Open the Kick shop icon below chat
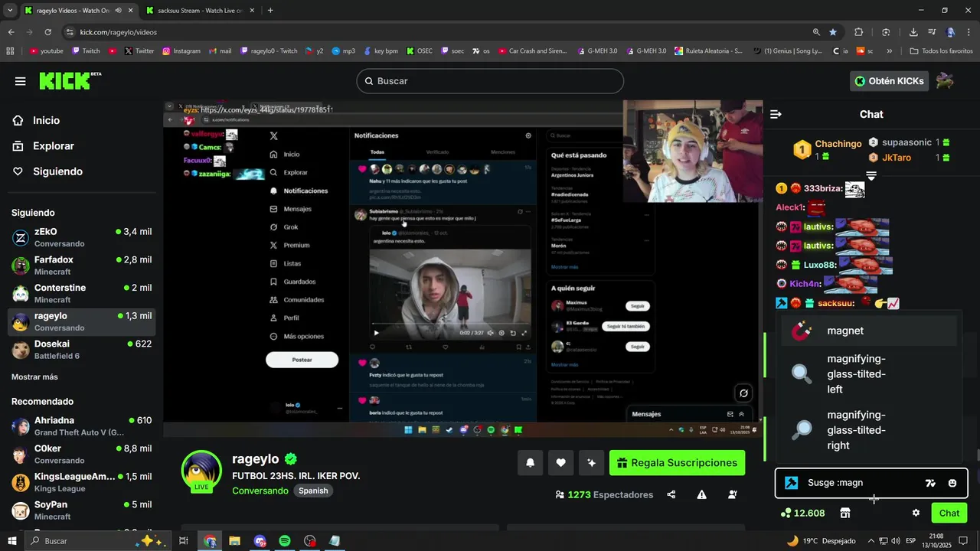 [845, 513]
